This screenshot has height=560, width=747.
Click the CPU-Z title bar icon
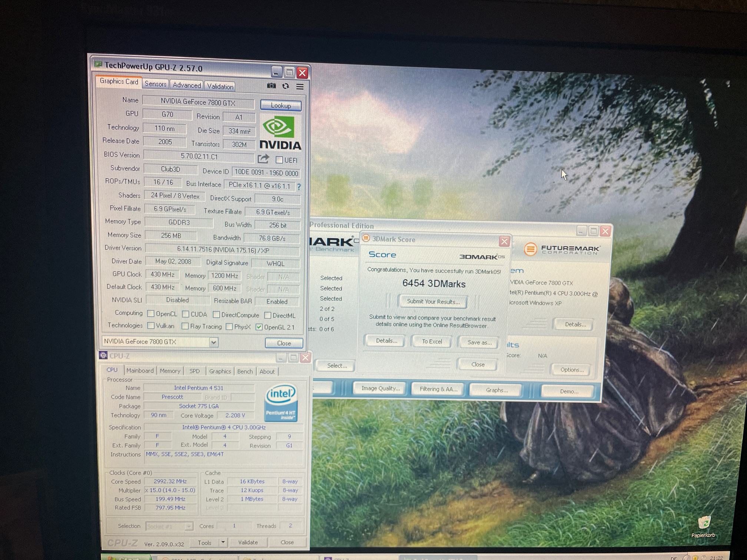coord(103,356)
